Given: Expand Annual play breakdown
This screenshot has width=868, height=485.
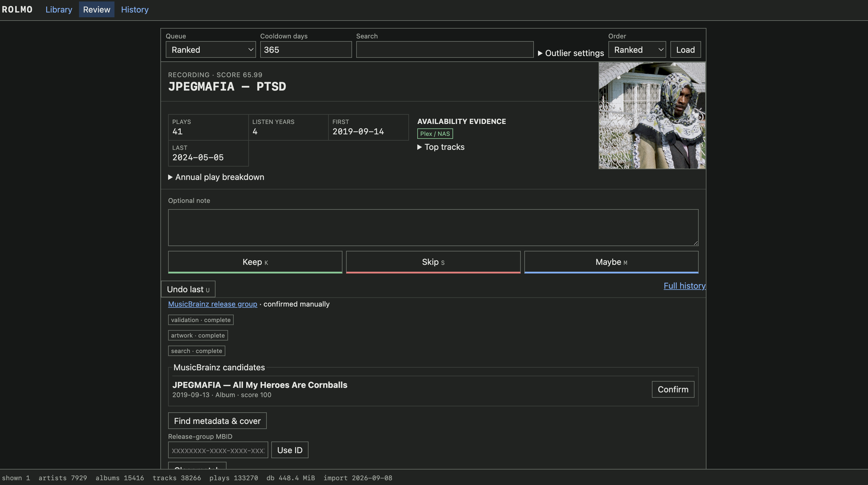Looking at the screenshot, I should 216,177.
